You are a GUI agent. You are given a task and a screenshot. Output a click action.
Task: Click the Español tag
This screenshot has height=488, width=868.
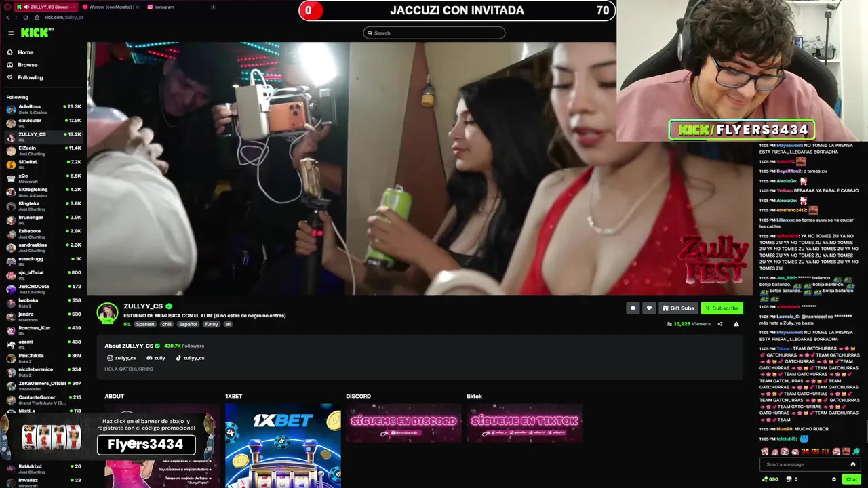pos(188,324)
